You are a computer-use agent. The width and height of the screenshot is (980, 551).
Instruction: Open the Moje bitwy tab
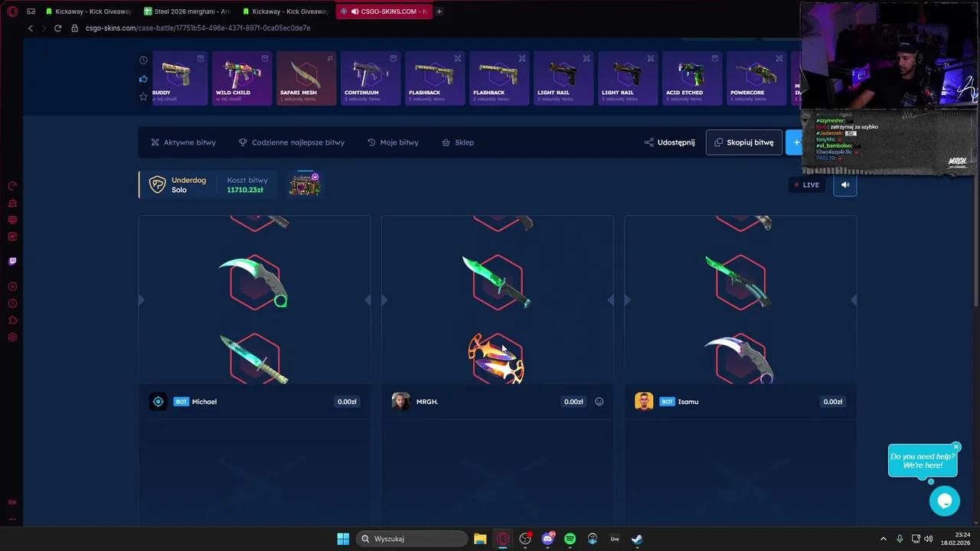tap(393, 142)
